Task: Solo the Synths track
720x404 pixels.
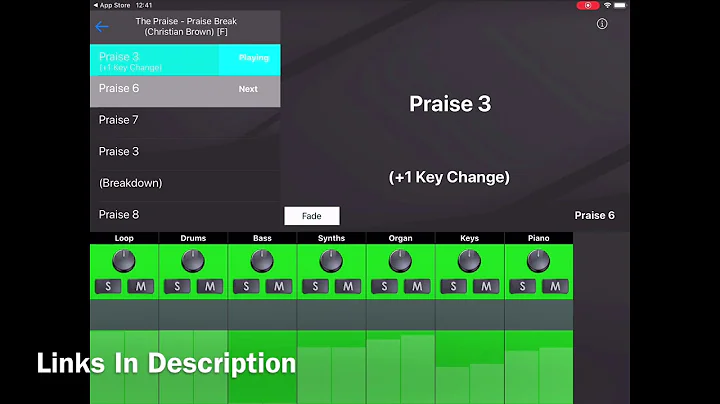Action: click(315, 286)
